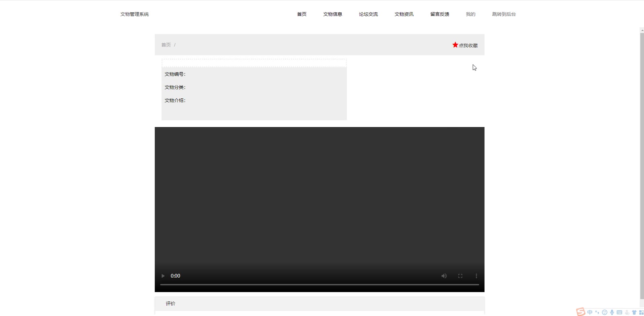Click the video's 0:00 time display
Screen dimensions: 644x316
click(175, 276)
